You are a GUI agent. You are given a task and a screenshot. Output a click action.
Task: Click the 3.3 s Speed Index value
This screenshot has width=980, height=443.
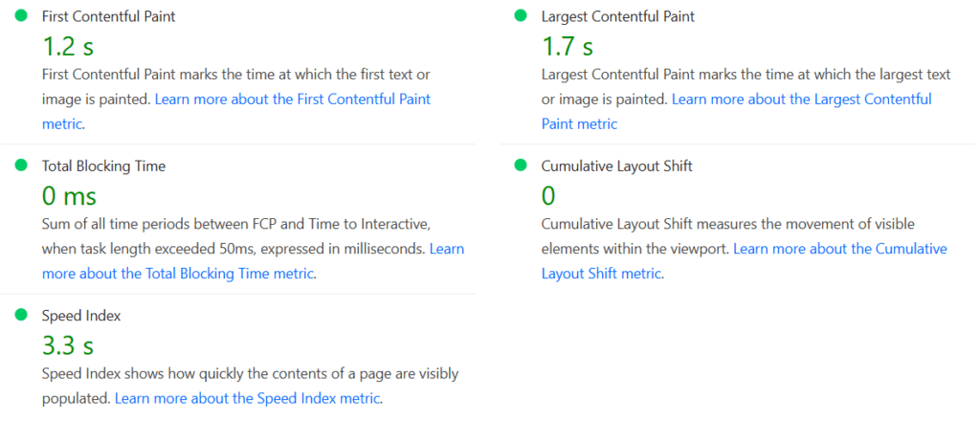(68, 344)
